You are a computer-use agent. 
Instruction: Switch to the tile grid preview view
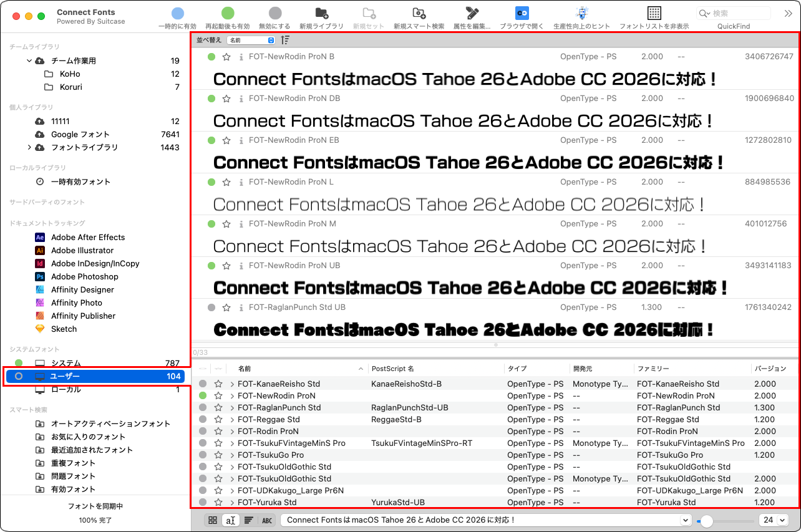pos(213,520)
